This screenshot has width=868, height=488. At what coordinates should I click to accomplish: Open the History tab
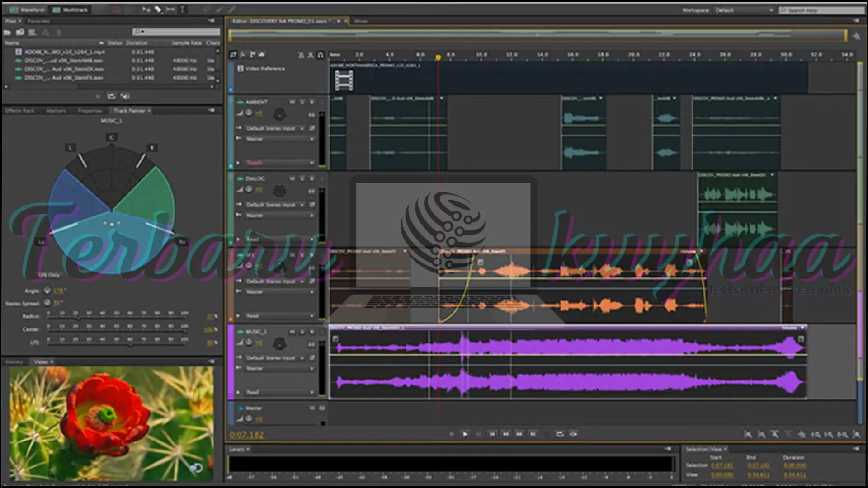14,362
